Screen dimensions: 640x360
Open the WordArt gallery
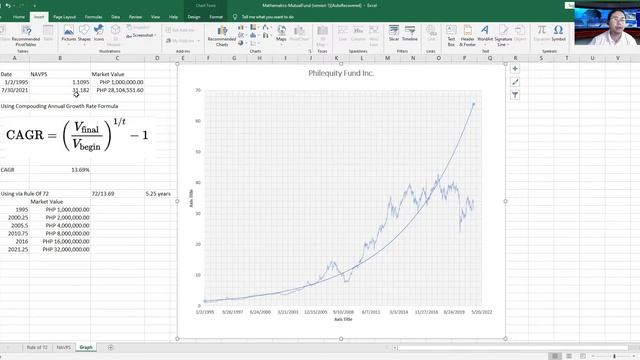pyautogui.click(x=485, y=36)
